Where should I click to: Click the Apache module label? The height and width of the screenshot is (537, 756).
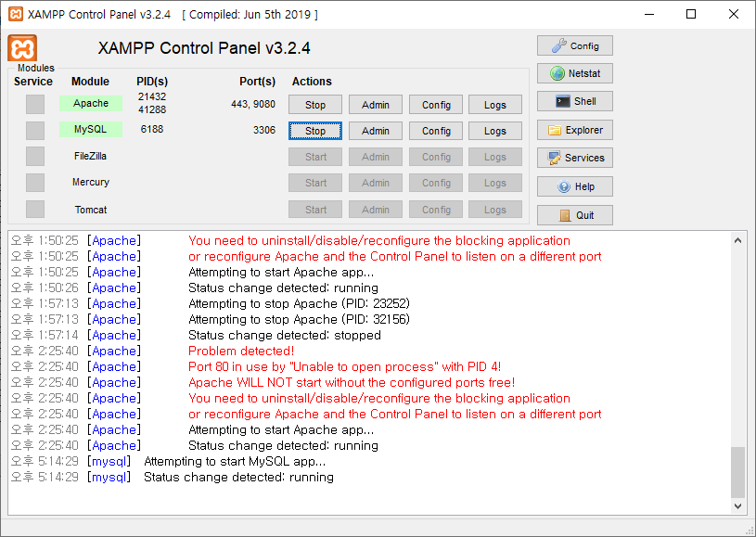[x=91, y=103]
